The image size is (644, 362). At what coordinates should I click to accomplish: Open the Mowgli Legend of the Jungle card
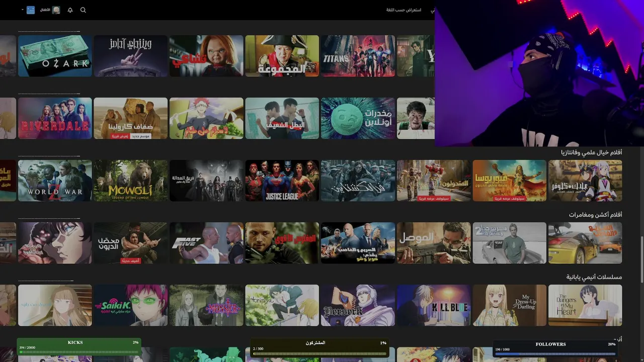[131, 180]
